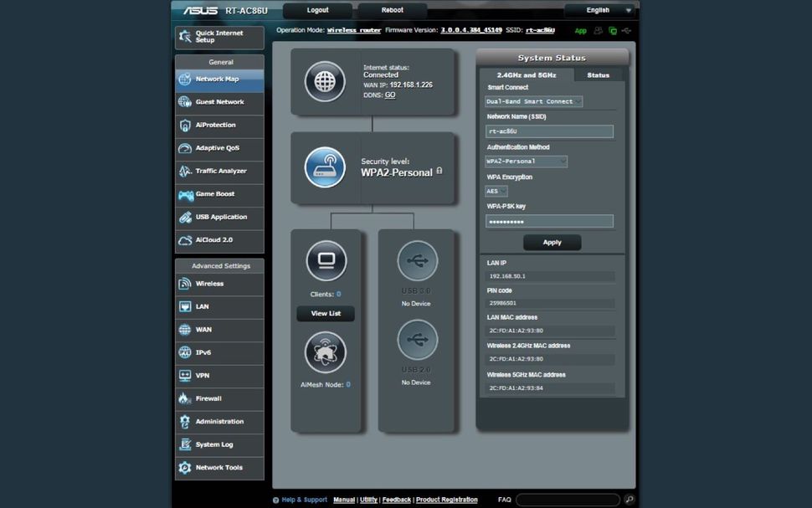Viewport: 812px width, 508px height.
Task: Open the VPN settings page
Action: [x=219, y=376]
